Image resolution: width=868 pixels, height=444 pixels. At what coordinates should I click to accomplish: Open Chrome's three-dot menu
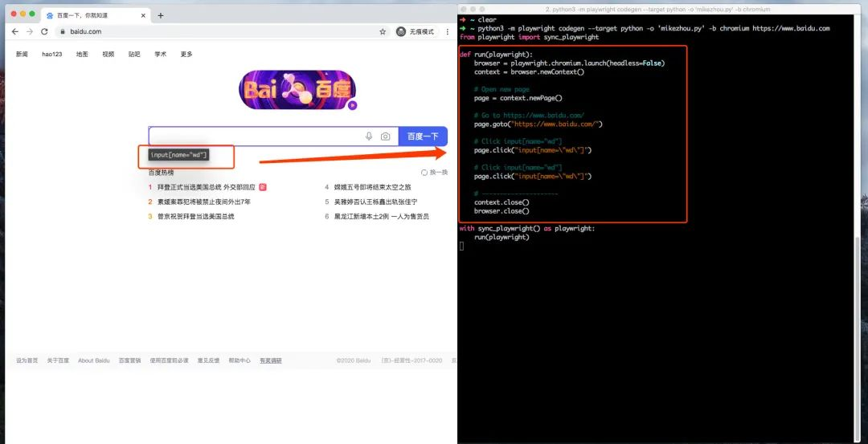click(448, 31)
